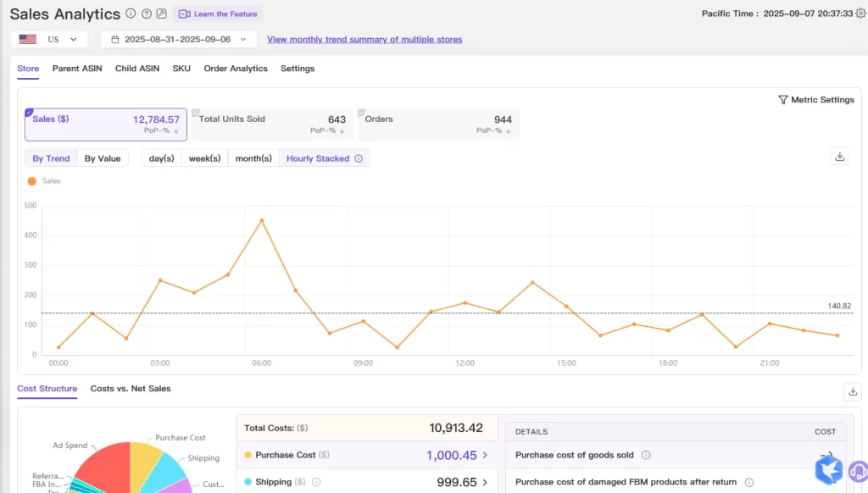Screen dimensions: 868x493
Task: Click the DETAILS column header
Action: pos(531,431)
